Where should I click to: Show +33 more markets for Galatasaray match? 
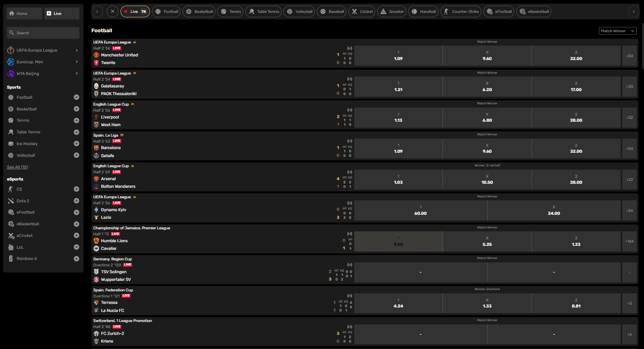629,87
